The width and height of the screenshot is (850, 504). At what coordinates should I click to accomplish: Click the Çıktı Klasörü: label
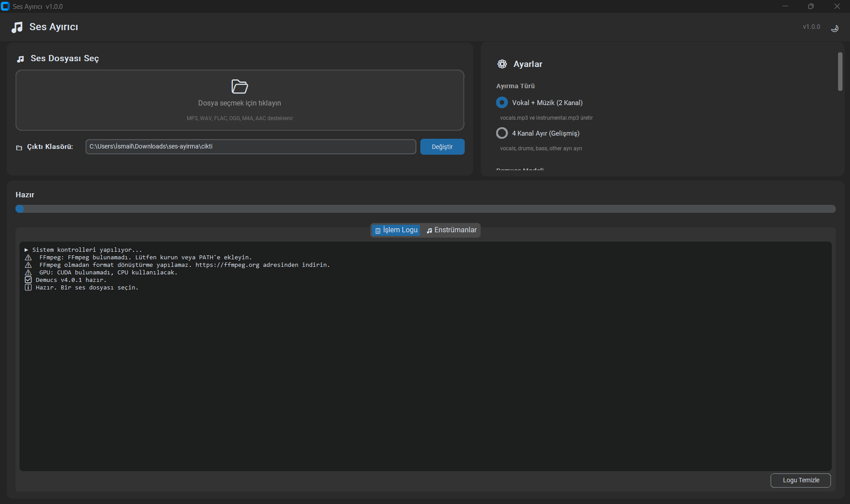[50, 147]
